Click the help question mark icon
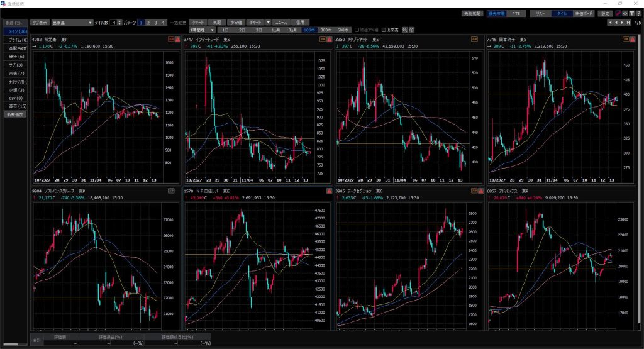Viewport: 644px width, 349px height. click(638, 13)
